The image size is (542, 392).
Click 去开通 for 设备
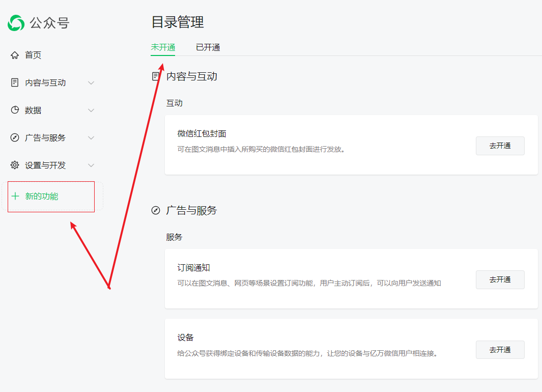click(500, 350)
